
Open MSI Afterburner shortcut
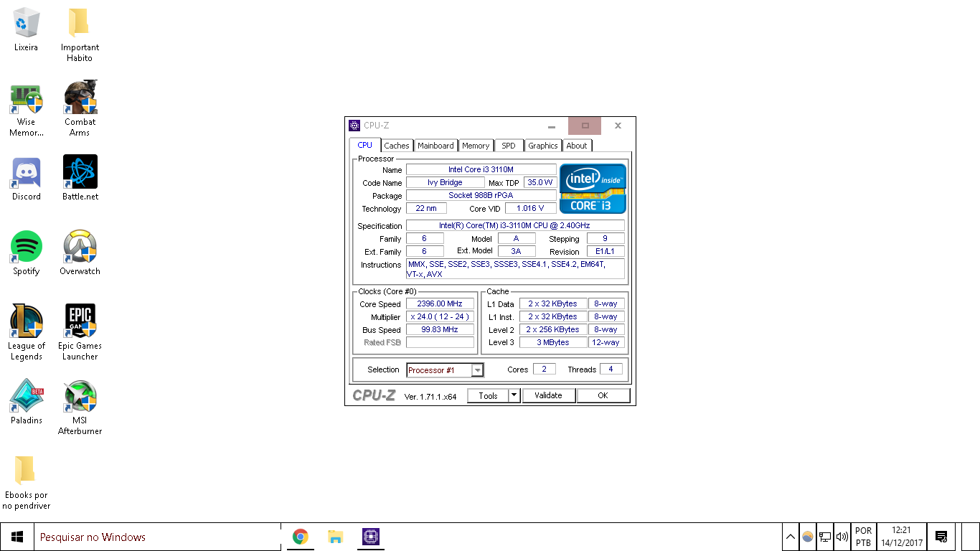coord(80,408)
